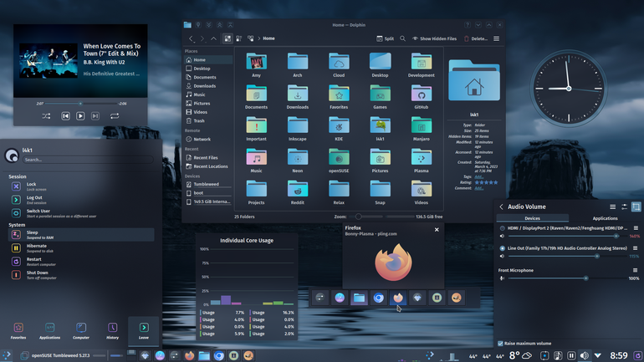Viewport: 644px width, 362px height.
Task: Expand the system tray hidden icons arrow
Action: pos(598,355)
